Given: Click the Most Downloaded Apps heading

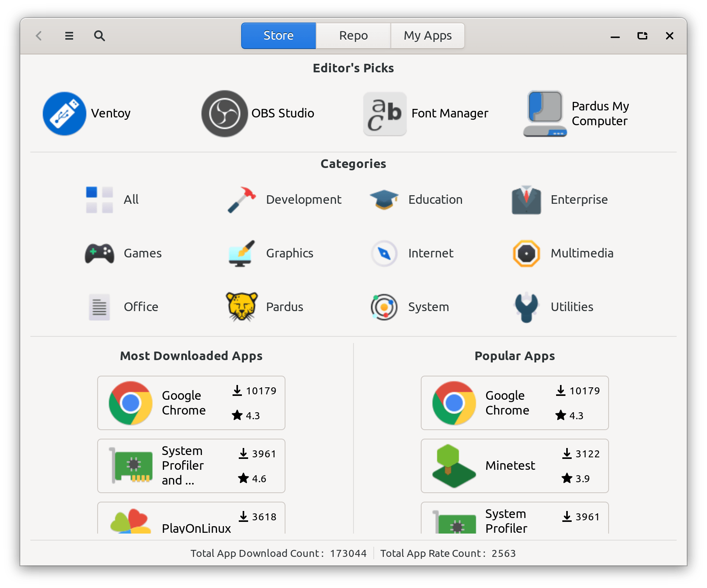Looking at the screenshot, I should 191,356.
